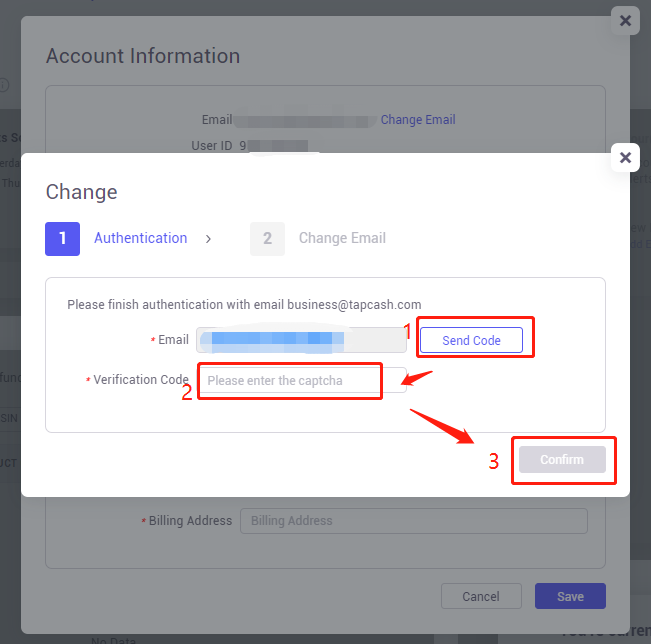This screenshot has width=651, height=644.
Task: Send the verification code
Action: point(471,340)
